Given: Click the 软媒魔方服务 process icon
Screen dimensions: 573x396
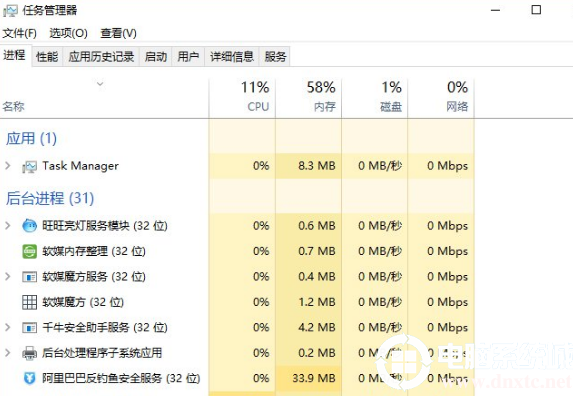Looking at the screenshot, I should (29, 277).
